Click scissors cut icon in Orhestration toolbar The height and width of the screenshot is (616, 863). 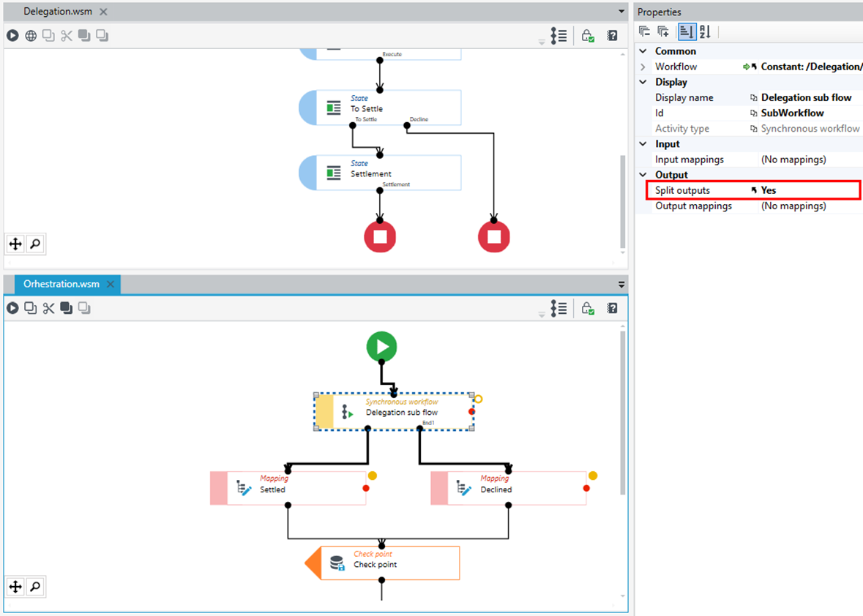[48, 308]
